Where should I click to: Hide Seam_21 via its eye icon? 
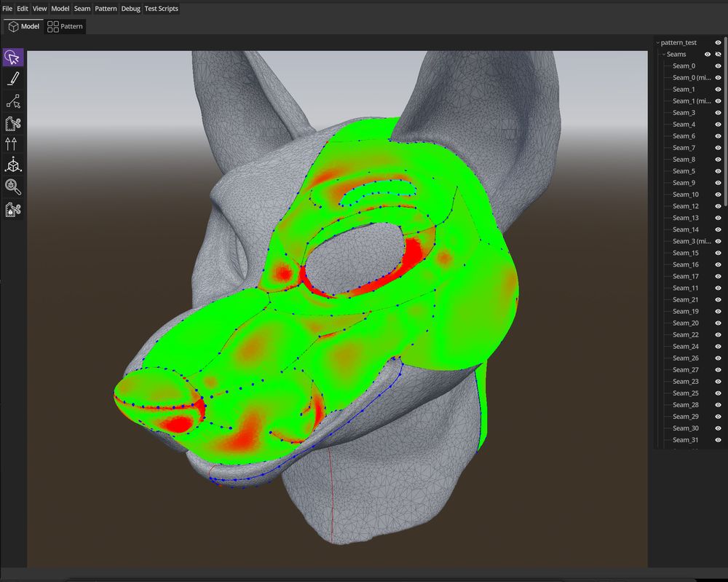click(x=719, y=299)
